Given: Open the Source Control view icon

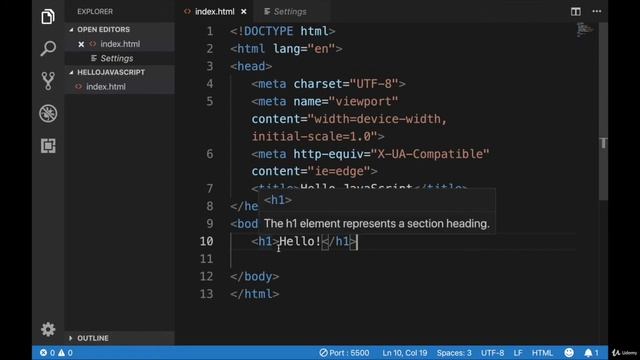Looking at the screenshot, I should pyautogui.click(x=48, y=81).
